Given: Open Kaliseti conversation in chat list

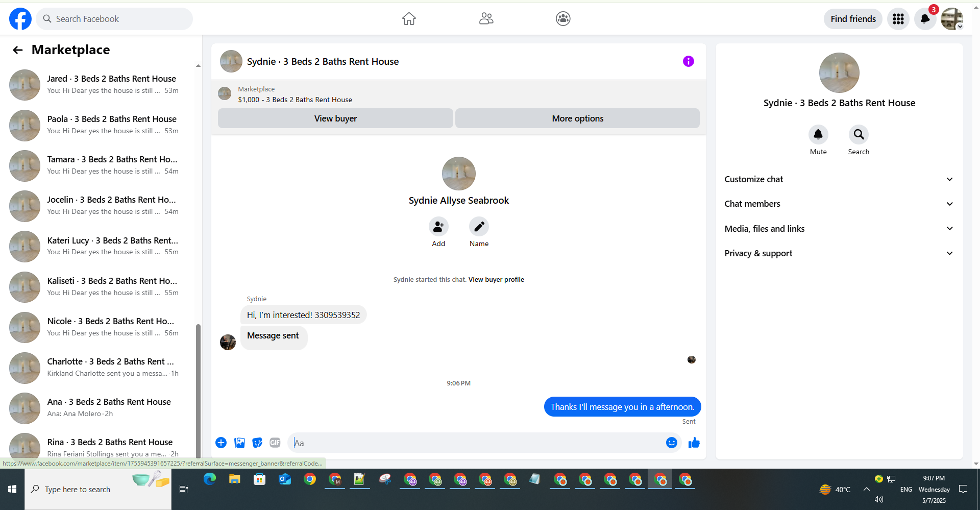Looking at the screenshot, I should pos(98,286).
